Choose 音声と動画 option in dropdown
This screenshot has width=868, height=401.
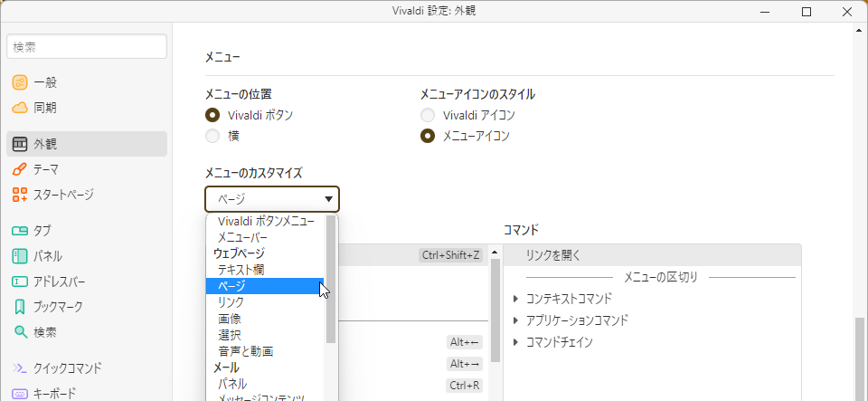coord(265,351)
